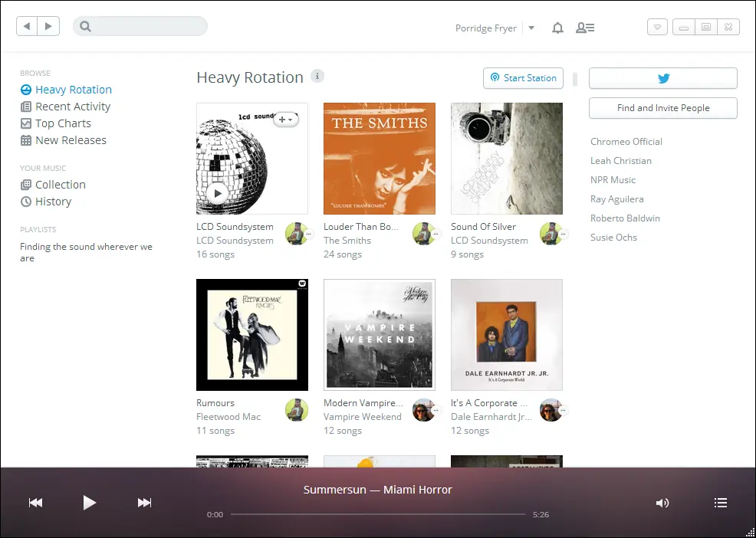Click Find and Invite People
This screenshot has height=538, width=756.
point(663,108)
